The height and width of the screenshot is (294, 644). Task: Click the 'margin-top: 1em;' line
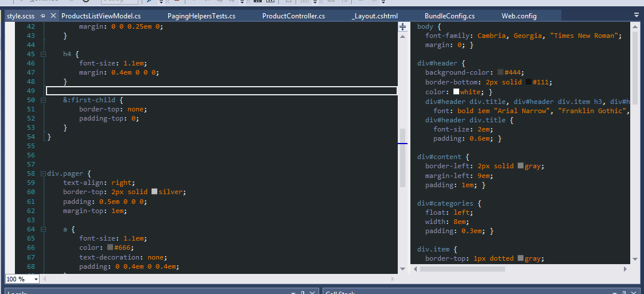(x=95, y=211)
